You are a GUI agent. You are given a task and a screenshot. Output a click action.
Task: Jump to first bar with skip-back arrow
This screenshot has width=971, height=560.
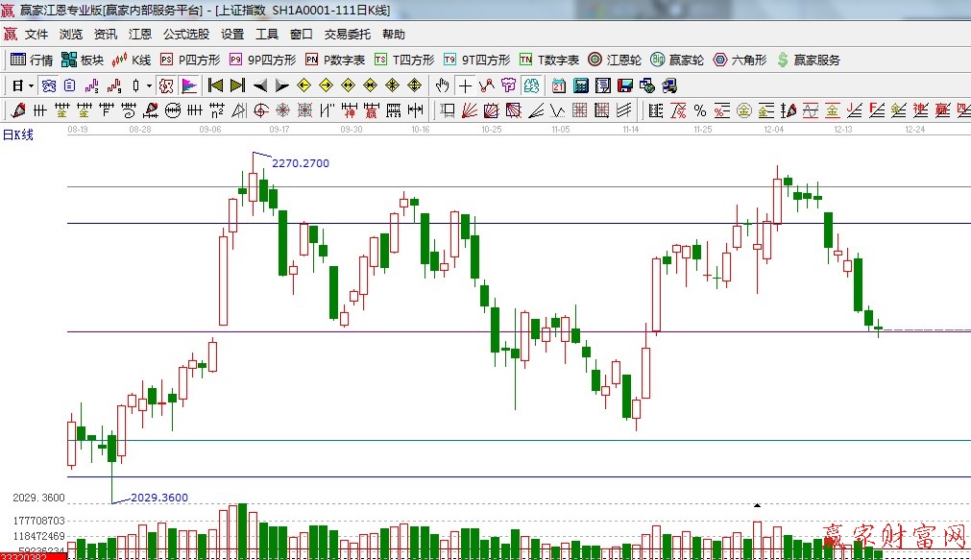click(215, 85)
